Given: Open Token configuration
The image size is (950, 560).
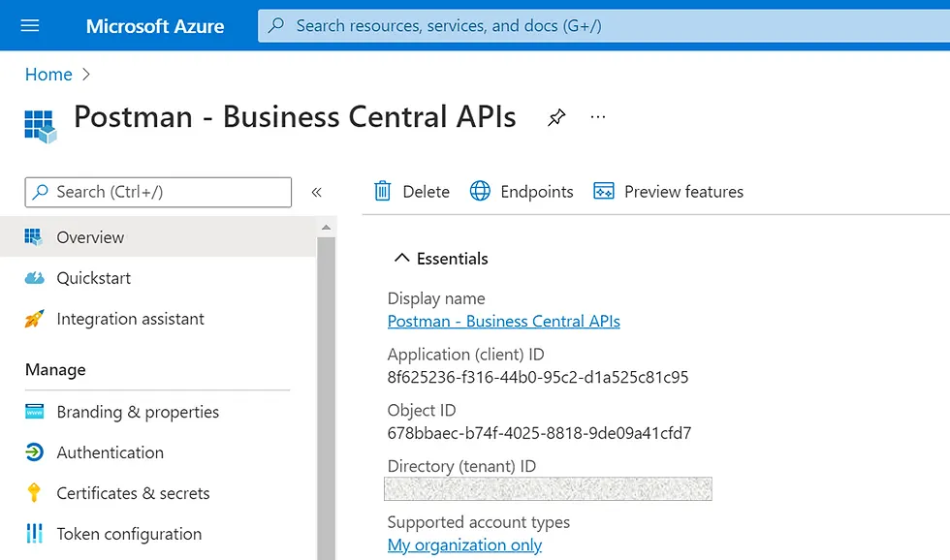Looking at the screenshot, I should (129, 534).
